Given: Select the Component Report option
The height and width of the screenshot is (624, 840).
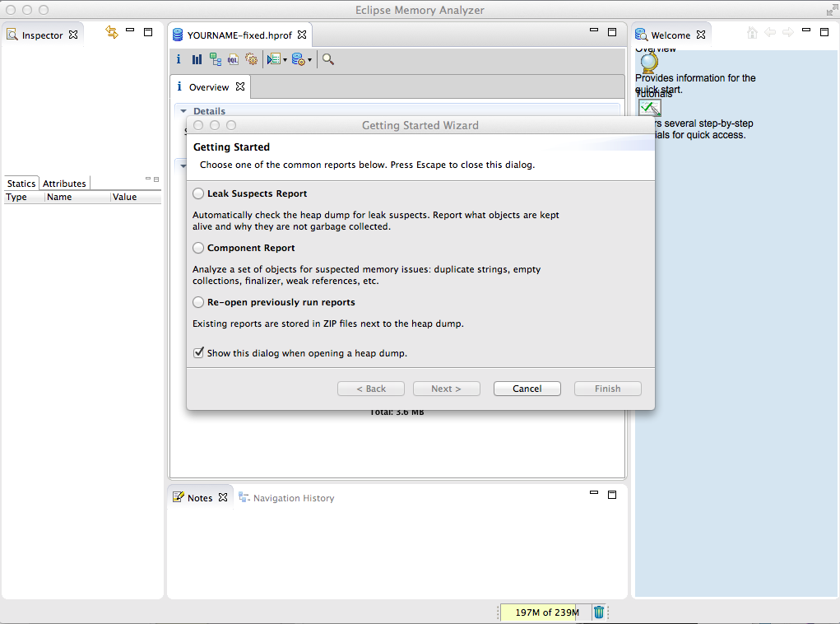Looking at the screenshot, I should (x=198, y=248).
